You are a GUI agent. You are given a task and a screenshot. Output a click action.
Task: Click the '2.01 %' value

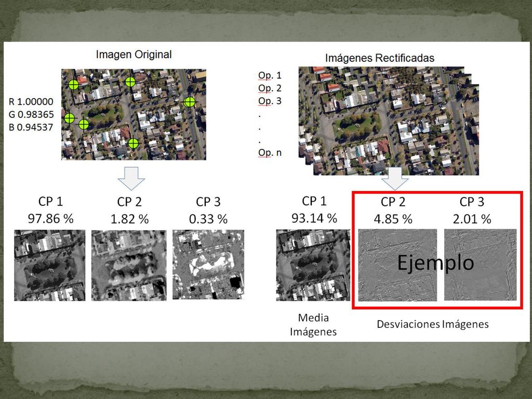(472, 219)
